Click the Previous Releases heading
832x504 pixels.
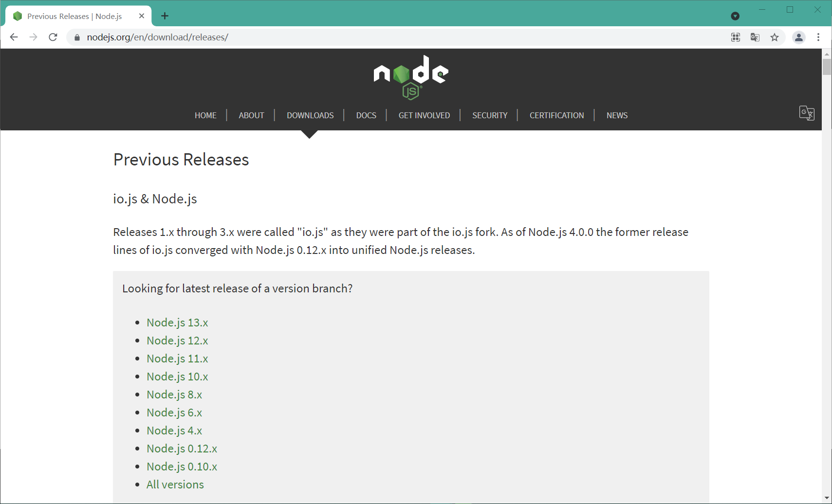[181, 160]
